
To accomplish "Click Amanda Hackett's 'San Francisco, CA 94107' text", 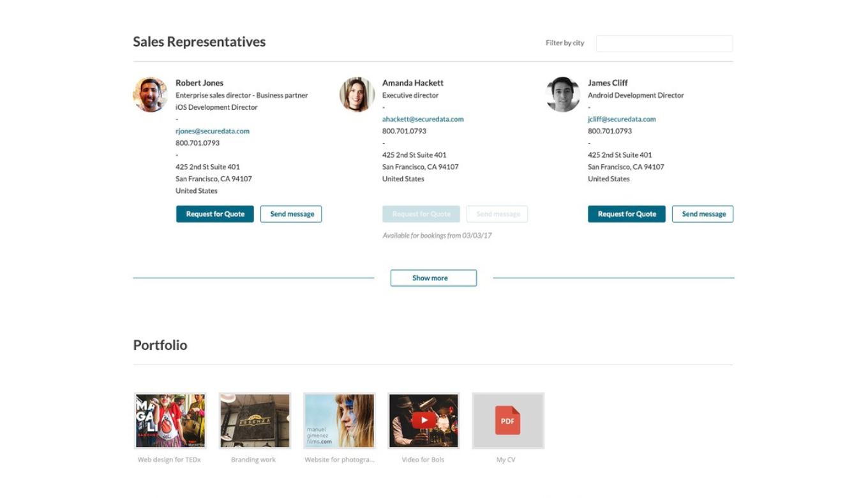I will point(421,167).
